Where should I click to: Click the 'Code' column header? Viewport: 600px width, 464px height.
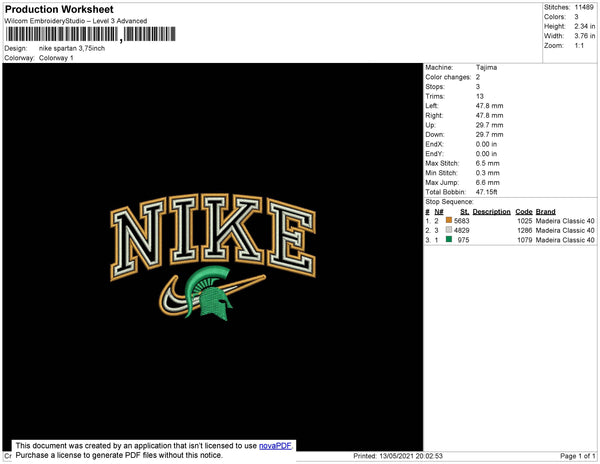click(x=523, y=212)
